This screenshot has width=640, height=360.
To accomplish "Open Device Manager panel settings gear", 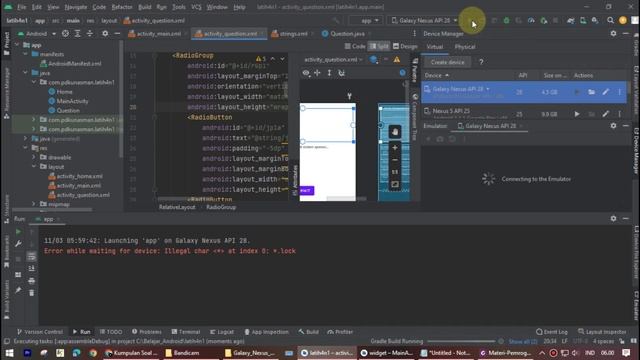I will click(x=613, y=33).
